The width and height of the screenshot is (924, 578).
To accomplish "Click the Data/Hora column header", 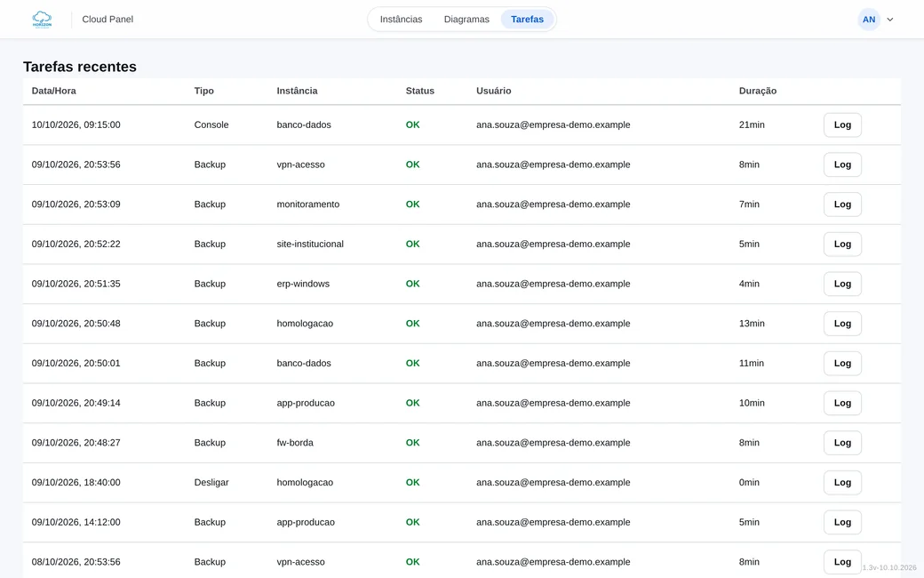I will pos(53,91).
